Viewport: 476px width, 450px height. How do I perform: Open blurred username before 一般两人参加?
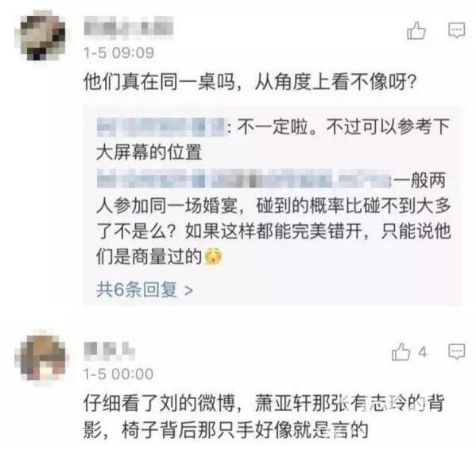point(243,179)
